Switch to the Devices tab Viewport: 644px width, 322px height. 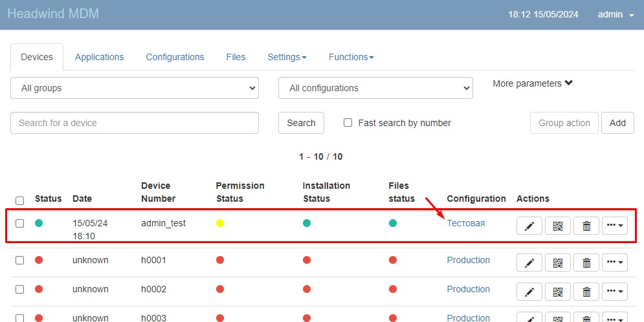(37, 57)
